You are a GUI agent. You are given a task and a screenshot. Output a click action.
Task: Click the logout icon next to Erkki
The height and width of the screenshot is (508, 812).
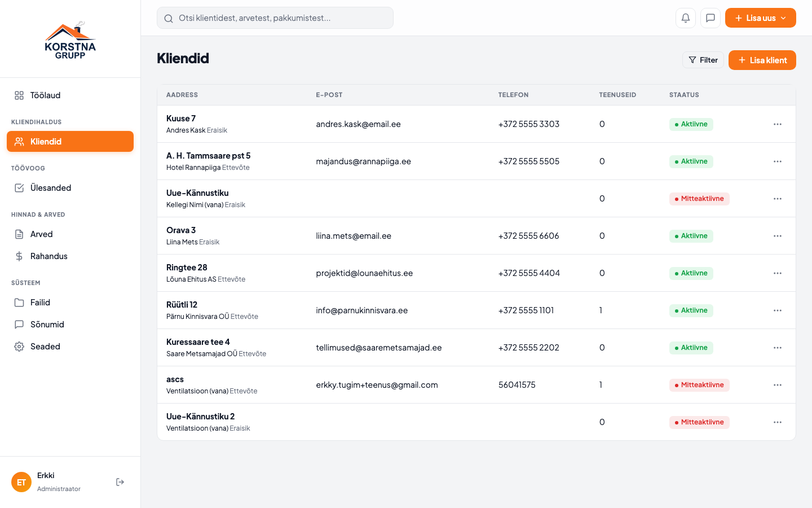pyautogui.click(x=120, y=482)
